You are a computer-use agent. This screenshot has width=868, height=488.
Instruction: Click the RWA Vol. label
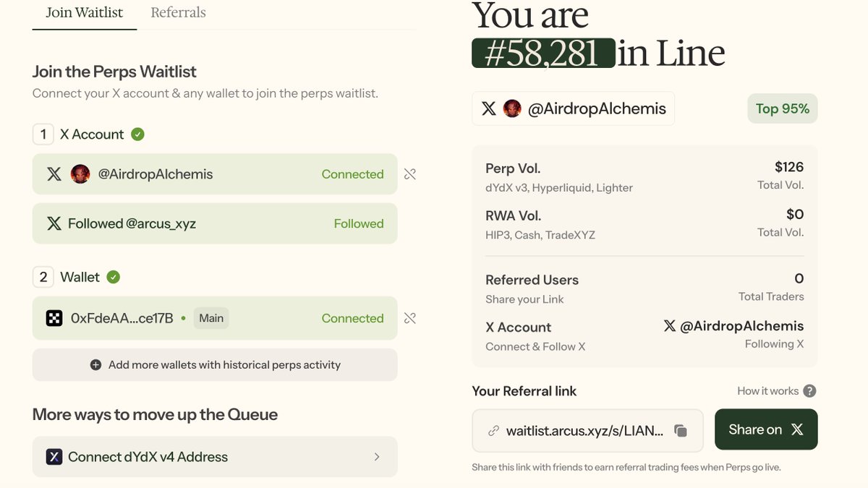click(514, 215)
